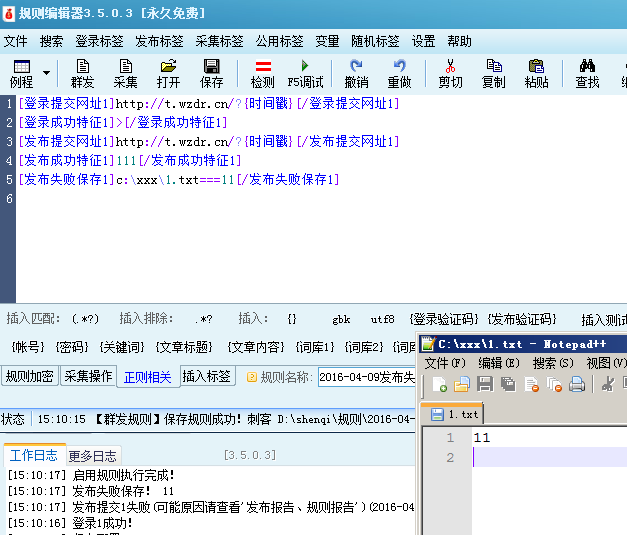Switch to 工作日志 tab

point(34,455)
